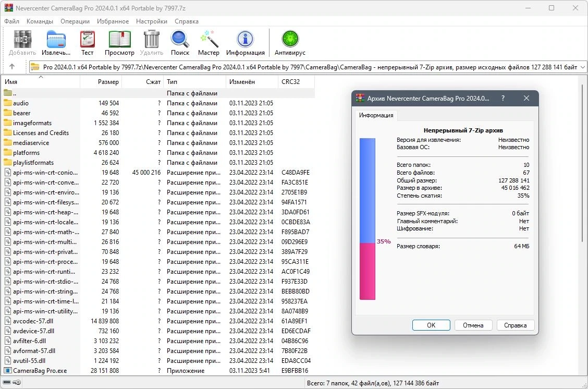Screen dimensions: 588x389
Task: Click the audio folder icon
Action: (x=8, y=103)
